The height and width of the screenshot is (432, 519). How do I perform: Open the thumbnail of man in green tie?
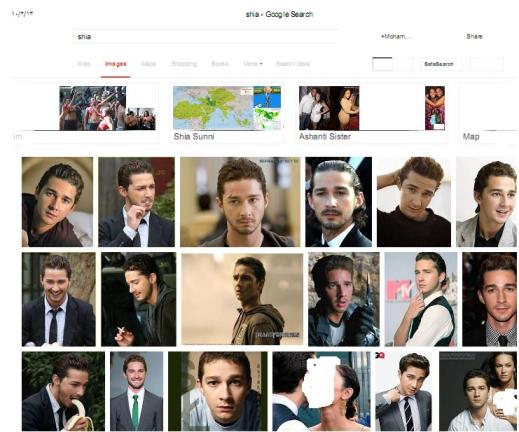tap(137, 391)
